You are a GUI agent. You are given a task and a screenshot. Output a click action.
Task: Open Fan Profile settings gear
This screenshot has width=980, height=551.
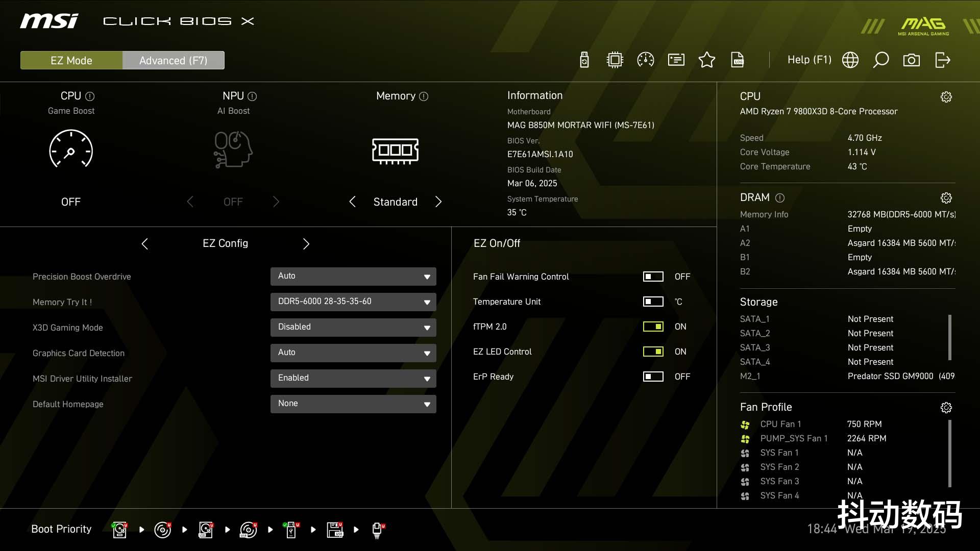(946, 408)
